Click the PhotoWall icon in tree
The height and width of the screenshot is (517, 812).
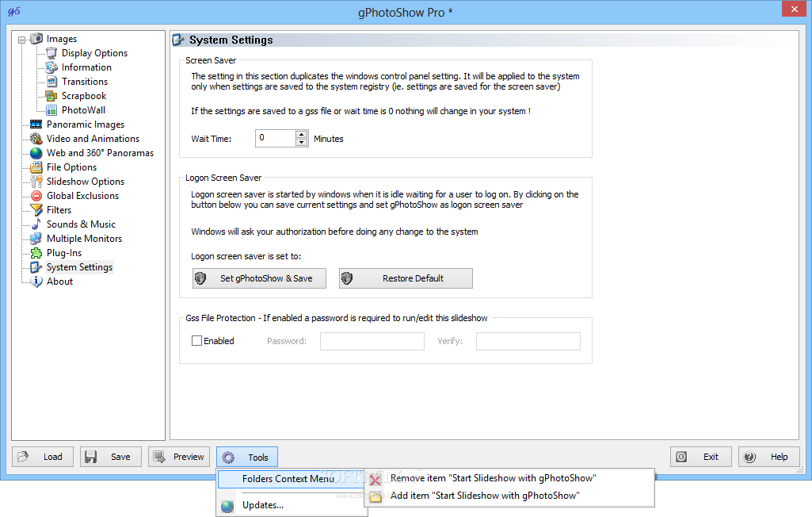click(51, 110)
